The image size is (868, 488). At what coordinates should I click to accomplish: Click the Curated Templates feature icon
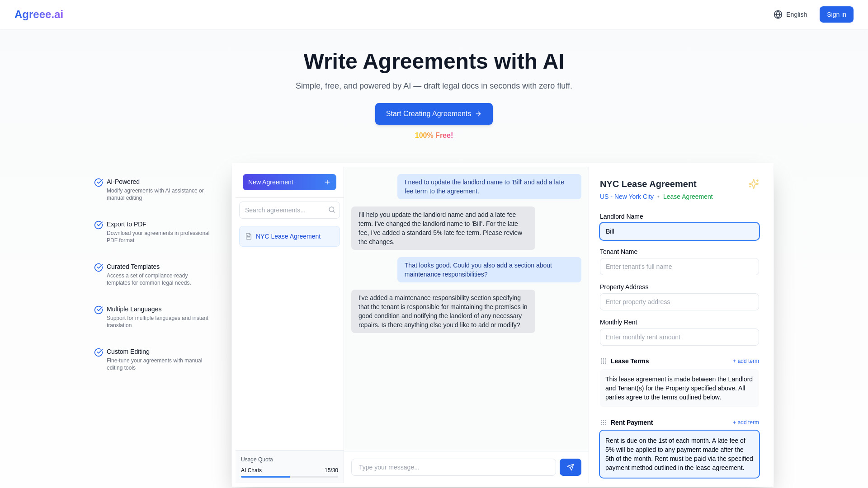[99, 267]
